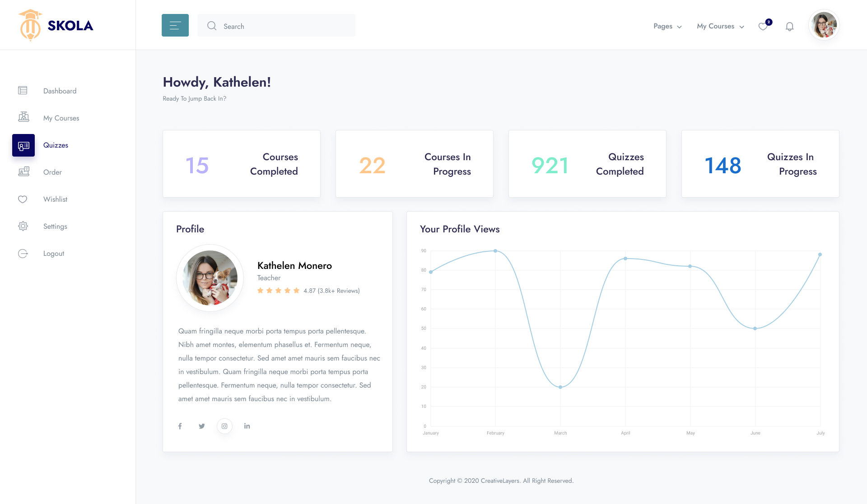The height and width of the screenshot is (504, 867).
Task: Open user avatar menu in header
Action: click(x=824, y=25)
